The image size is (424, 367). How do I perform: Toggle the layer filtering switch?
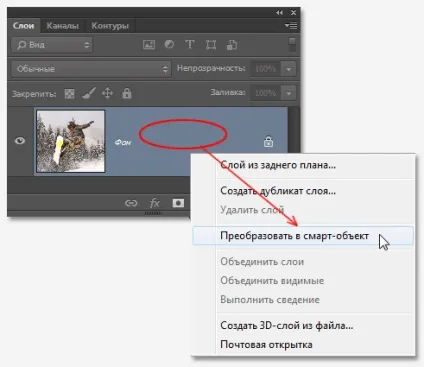pyautogui.click(x=292, y=44)
